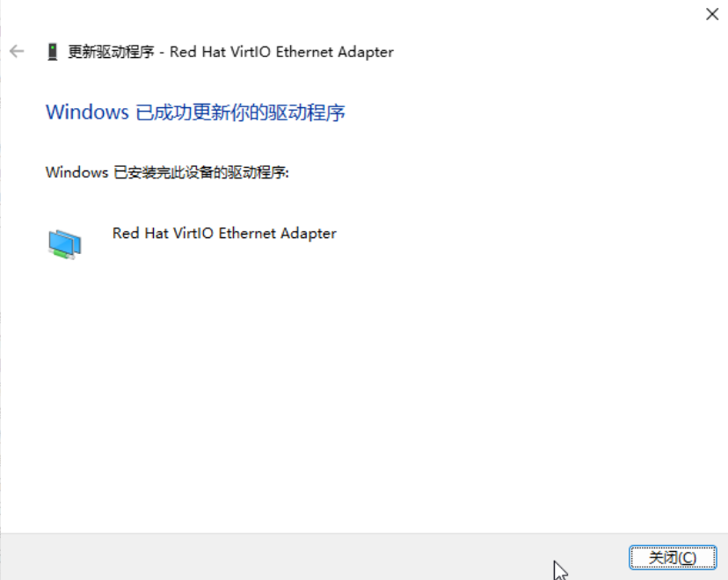Click the word Windows in the blue heading
Viewport: 728px width, 580px height.
(x=87, y=112)
